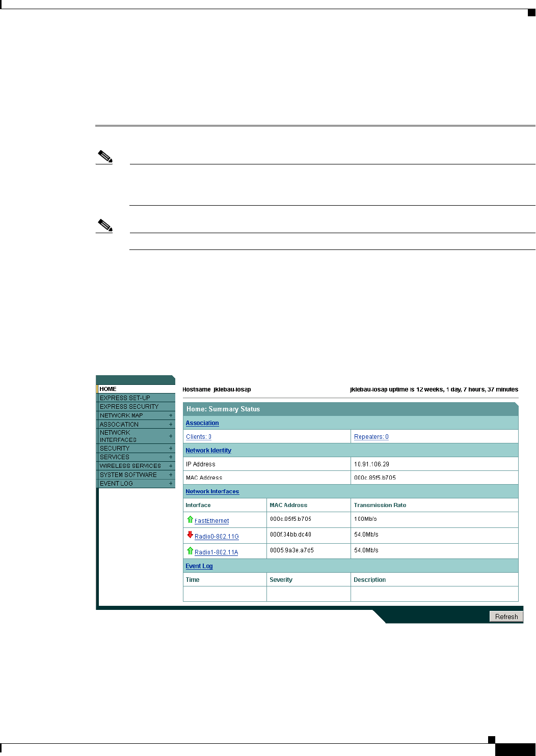Click the IP Address label
This screenshot has height=756, width=536.
[201, 464]
